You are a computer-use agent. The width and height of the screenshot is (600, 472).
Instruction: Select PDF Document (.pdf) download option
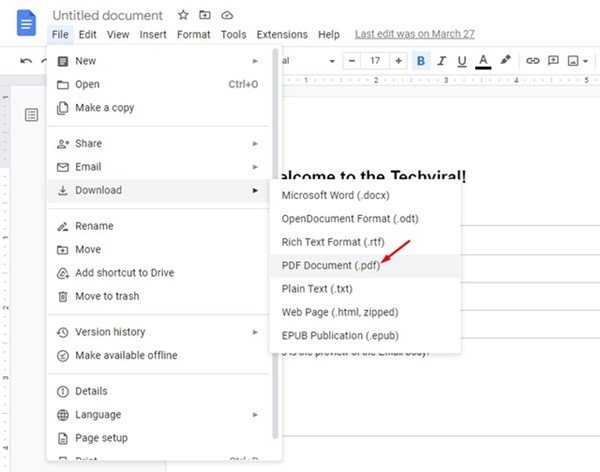[x=331, y=265]
